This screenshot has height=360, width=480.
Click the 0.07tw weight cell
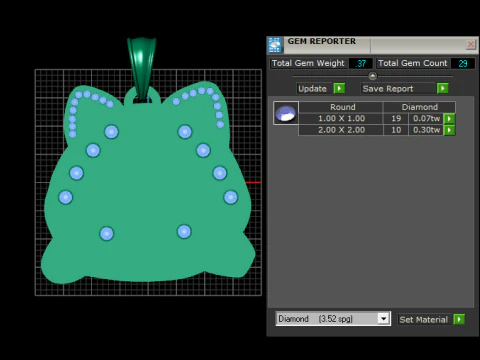[x=426, y=118]
